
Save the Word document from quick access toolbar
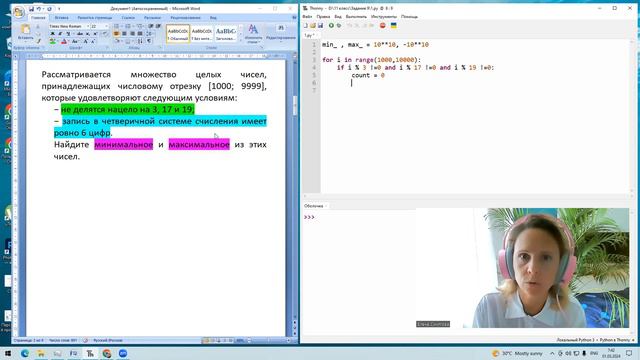pos(31,9)
